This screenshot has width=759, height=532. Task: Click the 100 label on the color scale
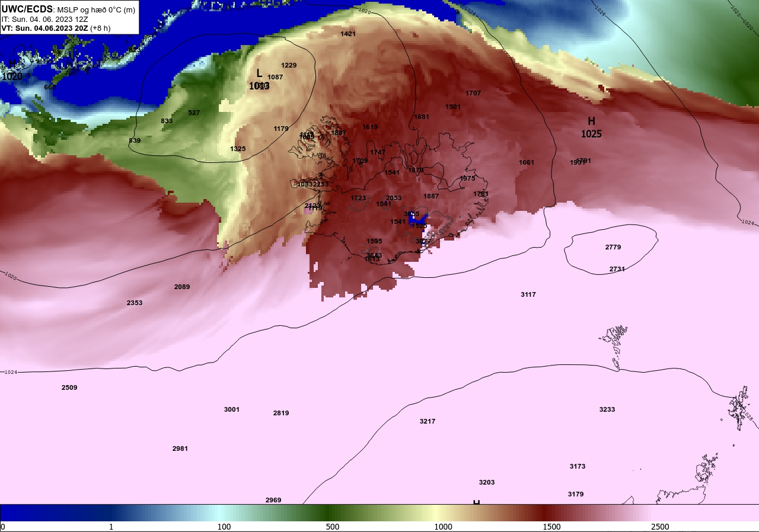click(224, 527)
